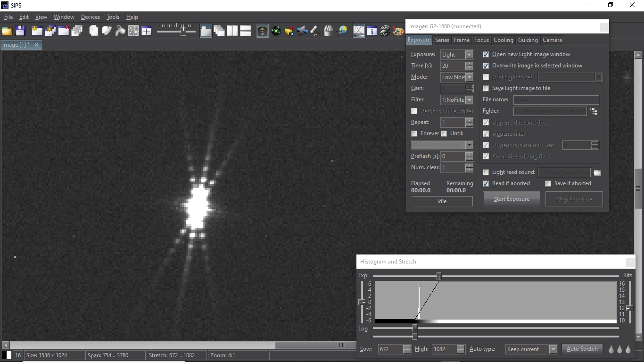Click the crosshair window toolbar icon
Viewport: 644px width, 362px height.
click(x=147, y=31)
